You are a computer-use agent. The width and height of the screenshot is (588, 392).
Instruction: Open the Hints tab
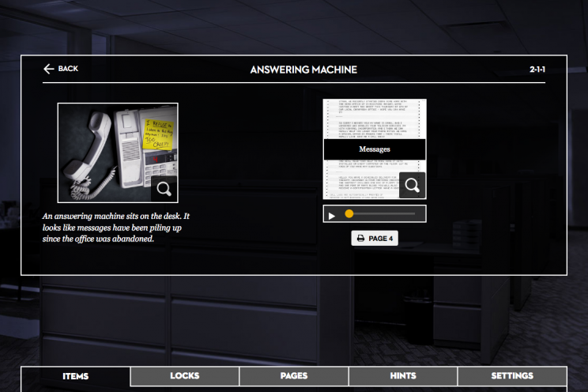coord(403,376)
